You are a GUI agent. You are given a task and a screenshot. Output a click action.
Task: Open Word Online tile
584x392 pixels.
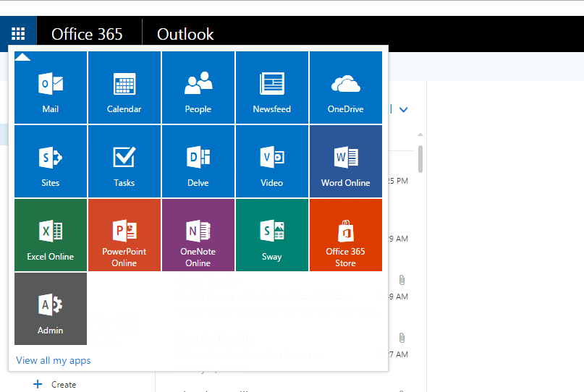(x=345, y=162)
